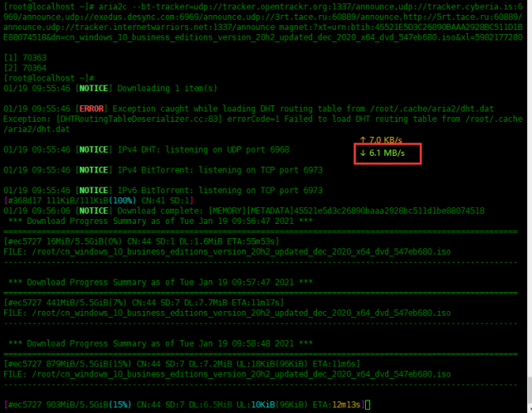Click FILE path below the 0% progress line

[x=227, y=251]
